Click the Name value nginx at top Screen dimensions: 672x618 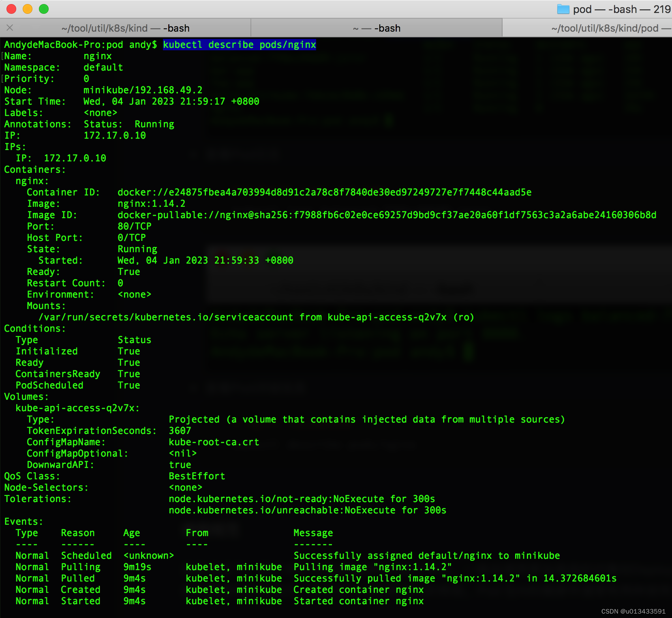(x=98, y=56)
